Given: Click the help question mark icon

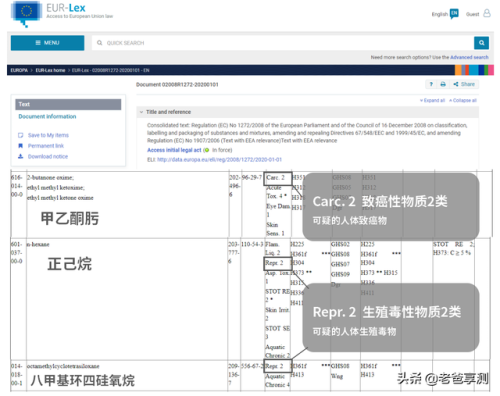Looking at the screenshot, I should tap(431, 84).
